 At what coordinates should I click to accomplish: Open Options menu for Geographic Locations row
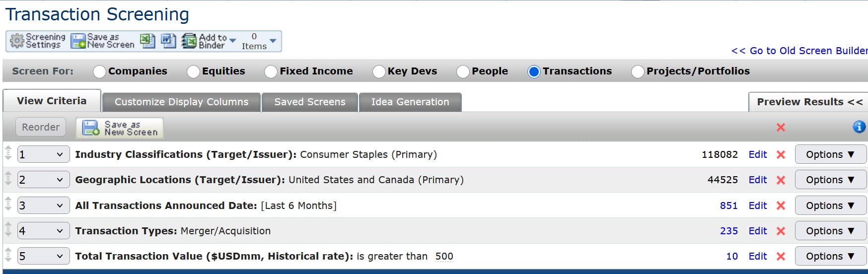coord(830,180)
